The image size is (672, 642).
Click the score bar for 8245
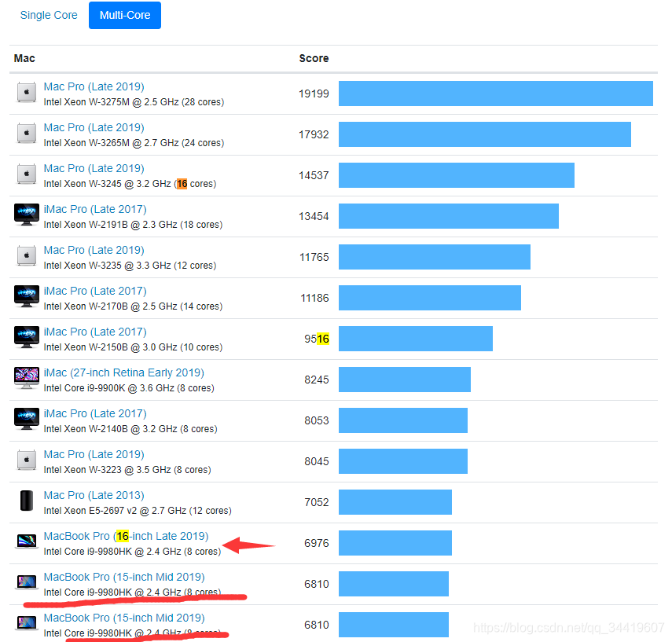point(405,380)
